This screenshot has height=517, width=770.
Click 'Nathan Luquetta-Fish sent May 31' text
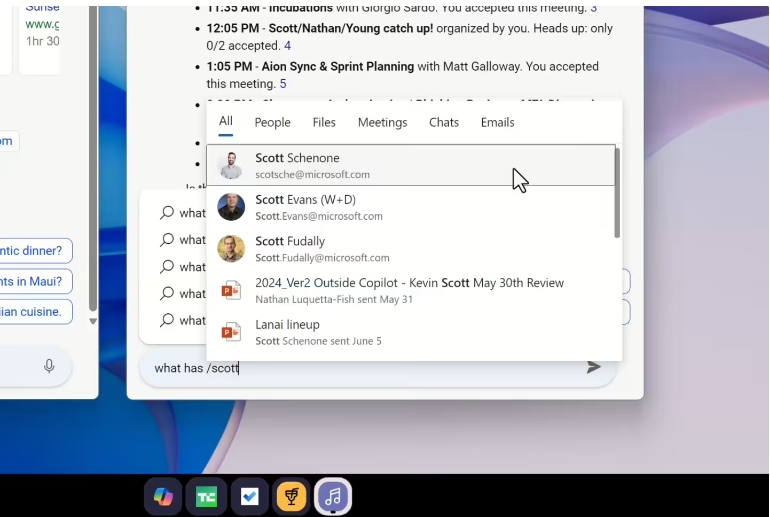[334, 299]
